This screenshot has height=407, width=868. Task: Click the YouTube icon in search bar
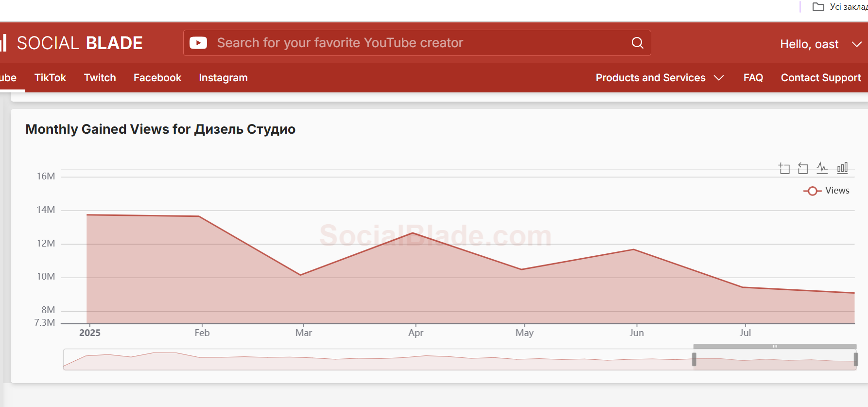click(x=198, y=43)
